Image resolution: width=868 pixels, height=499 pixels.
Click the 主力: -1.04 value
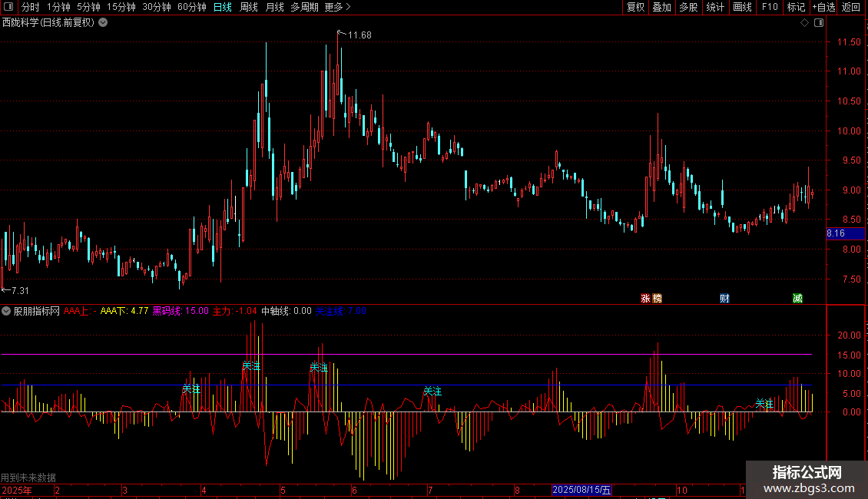[x=235, y=311]
